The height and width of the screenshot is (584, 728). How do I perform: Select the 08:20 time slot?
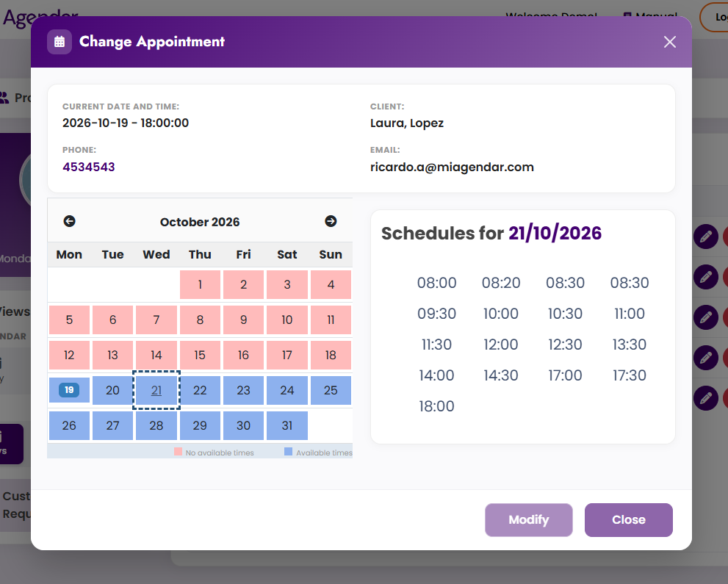501,283
